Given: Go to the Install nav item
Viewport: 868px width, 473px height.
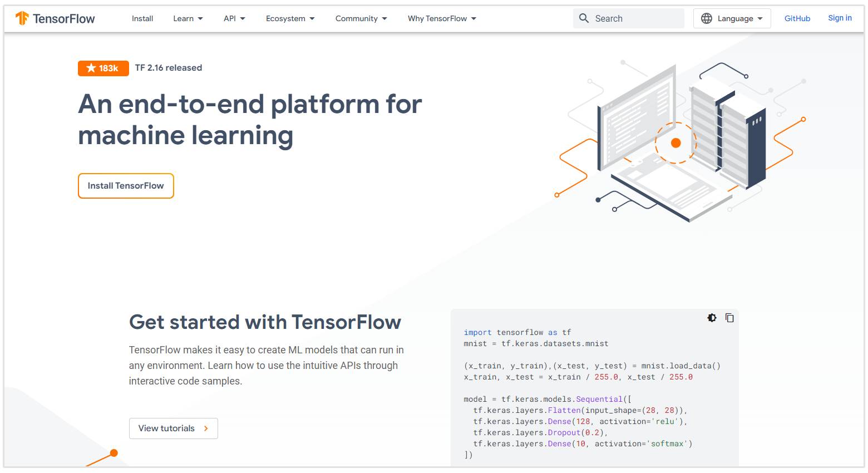Looking at the screenshot, I should (142, 18).
